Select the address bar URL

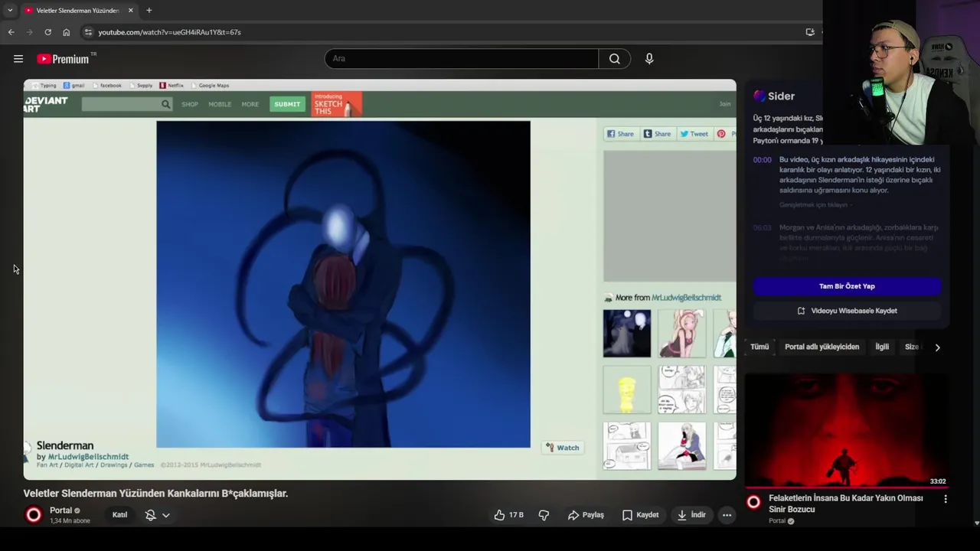(169, 32)
